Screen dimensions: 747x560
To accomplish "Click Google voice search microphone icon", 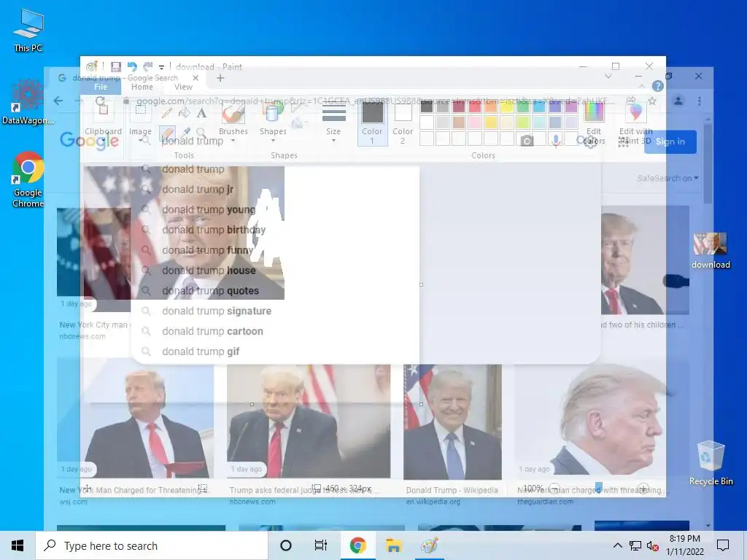I will pos(555,141).
